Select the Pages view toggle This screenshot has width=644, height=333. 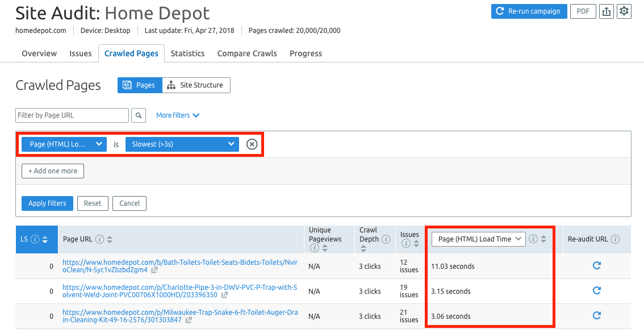tap(140, 85)
